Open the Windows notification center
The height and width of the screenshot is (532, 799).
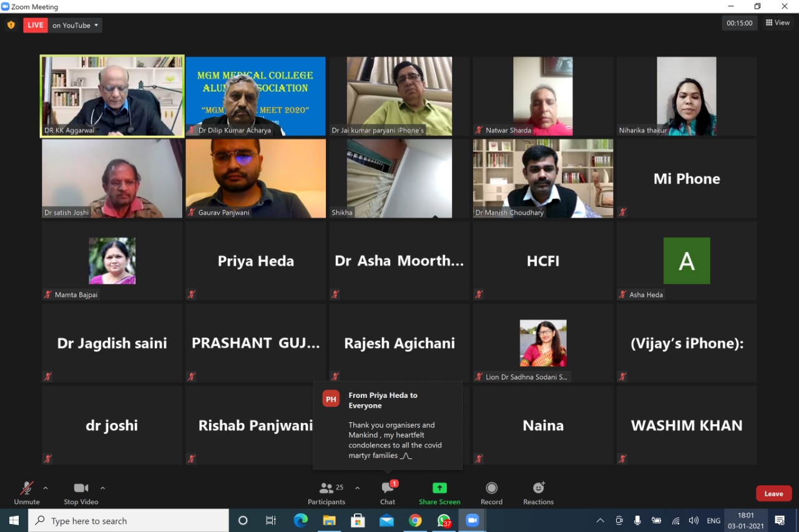click(780, 521)
